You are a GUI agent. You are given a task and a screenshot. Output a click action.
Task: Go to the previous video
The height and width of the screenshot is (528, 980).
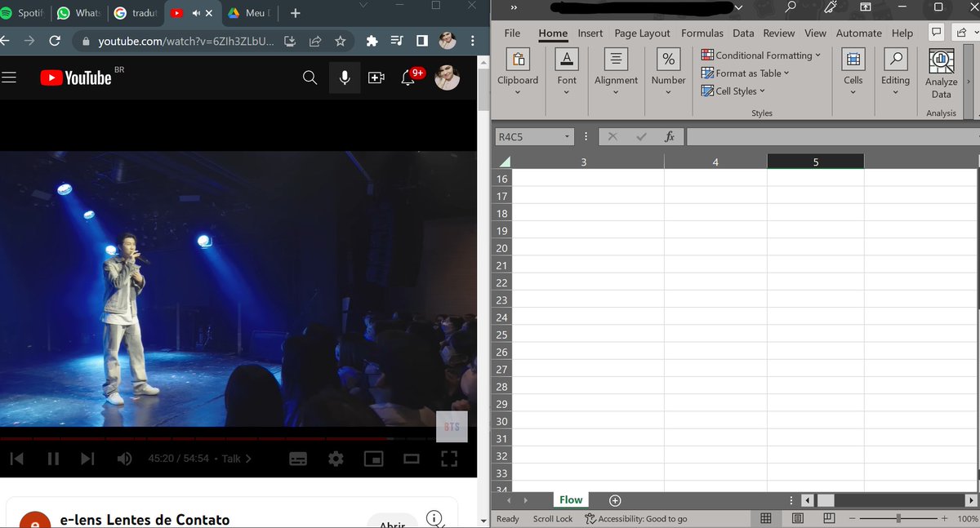click(x=17, y=459)
